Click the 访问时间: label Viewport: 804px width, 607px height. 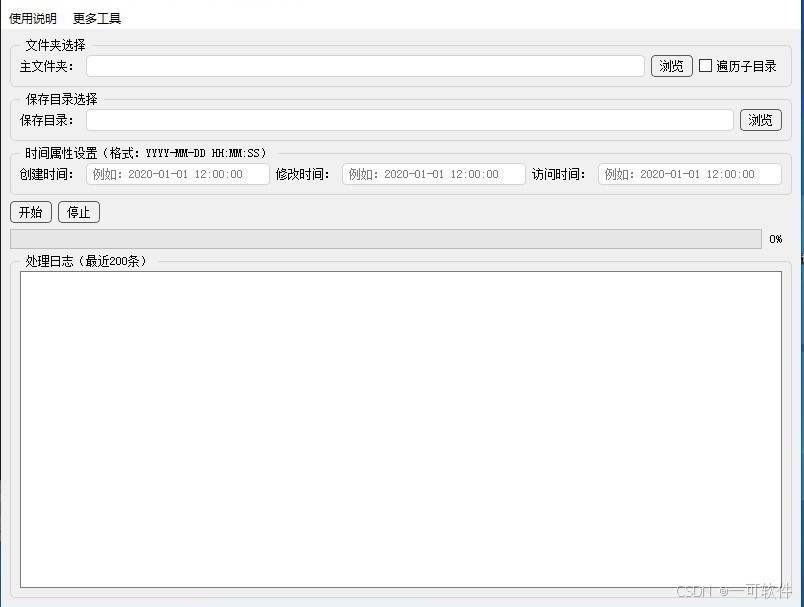coord(558,174)
